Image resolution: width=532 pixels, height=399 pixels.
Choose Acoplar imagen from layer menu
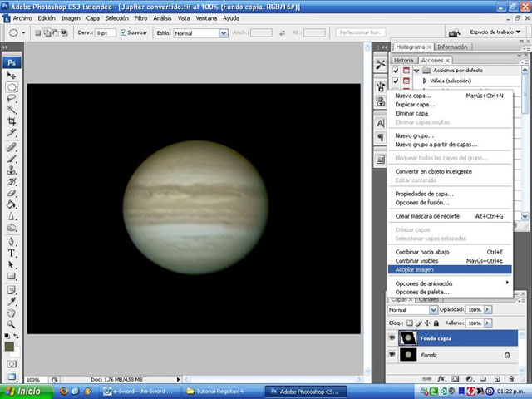450,269
